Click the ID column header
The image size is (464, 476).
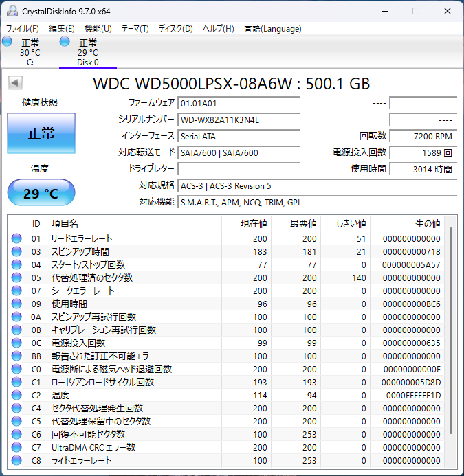coord(36,224)
